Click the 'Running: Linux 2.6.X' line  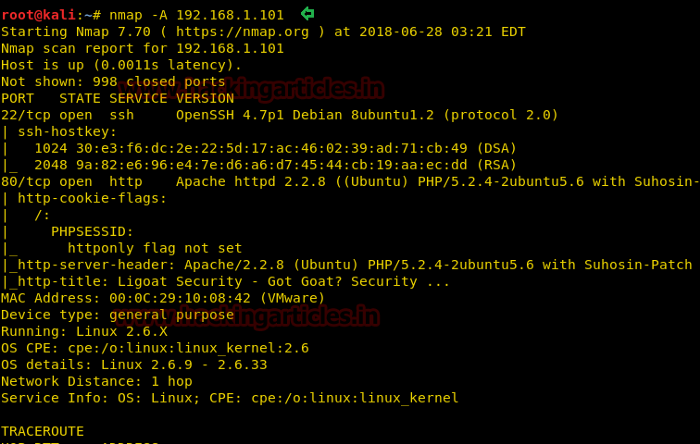[84, 331]
